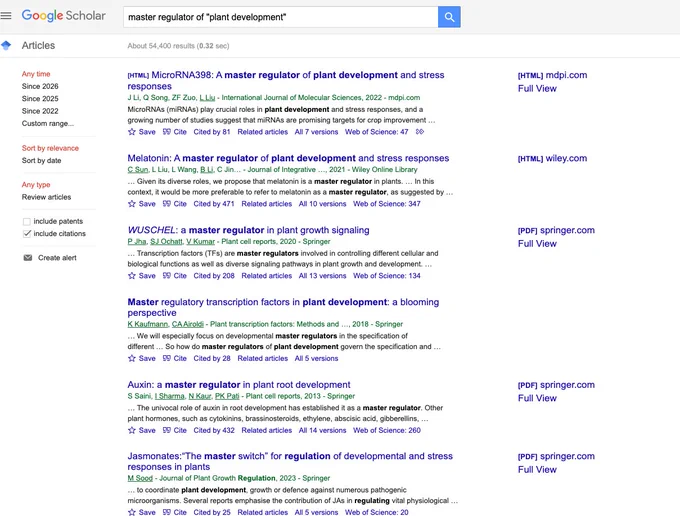Open Cited by 208 link
The width and height of the screenshot is (680, 516).
click(214, 276)
